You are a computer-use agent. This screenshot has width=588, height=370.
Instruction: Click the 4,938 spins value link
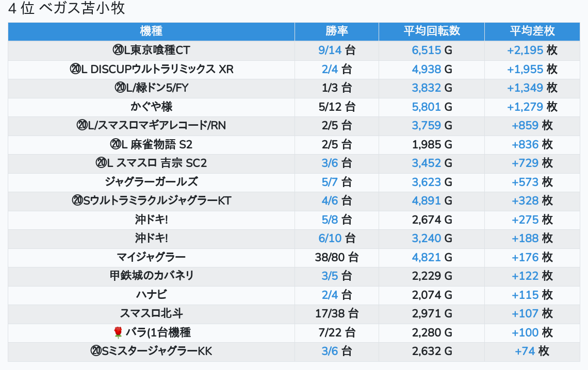(x=426, y=69)
